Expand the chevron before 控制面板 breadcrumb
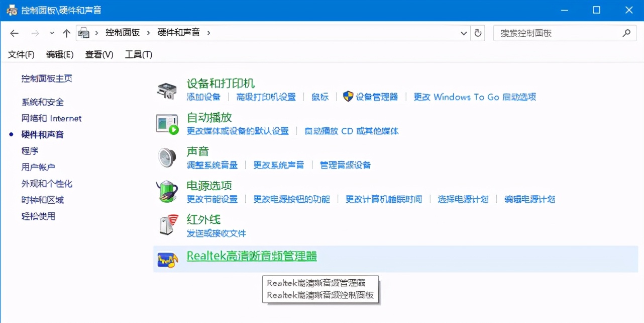 pyautogui.click(x=96, y=33)
